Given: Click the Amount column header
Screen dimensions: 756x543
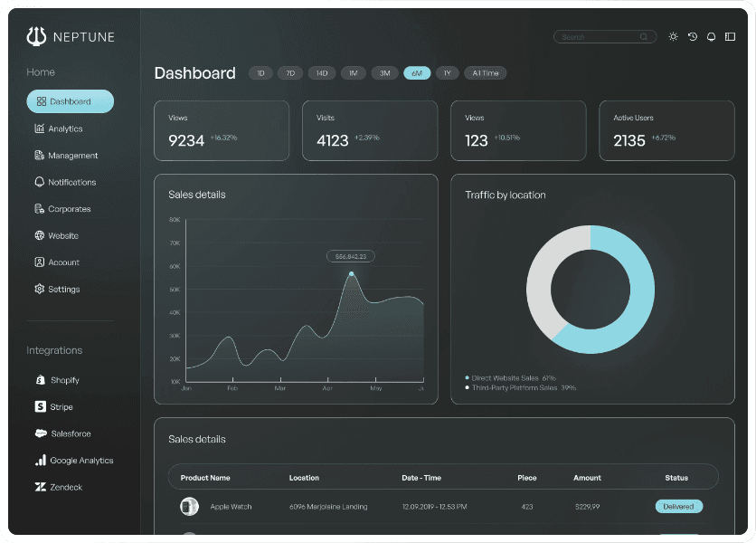Looking at the screenshot, I should [587, 478].
